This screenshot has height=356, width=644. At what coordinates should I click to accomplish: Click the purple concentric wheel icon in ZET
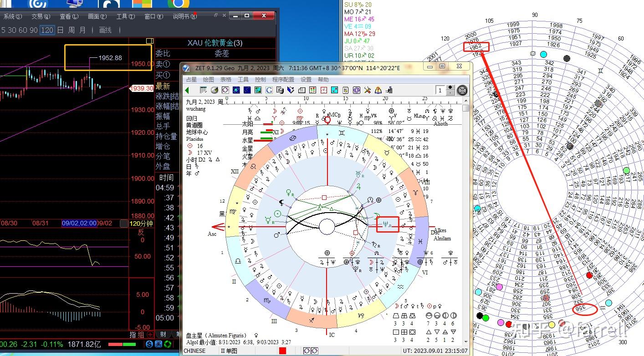pos(357,90)
